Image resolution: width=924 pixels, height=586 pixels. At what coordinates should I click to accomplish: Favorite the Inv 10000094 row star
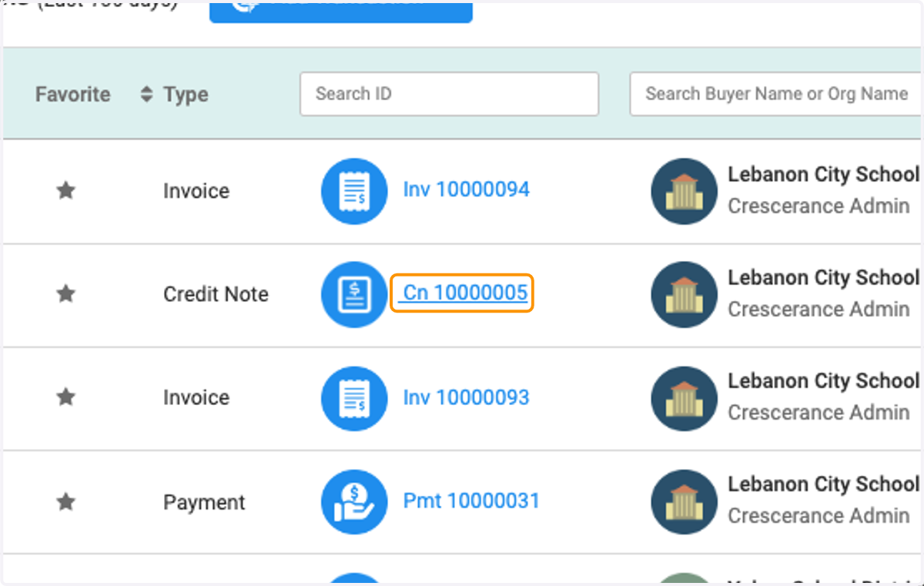tap(66, 190)
